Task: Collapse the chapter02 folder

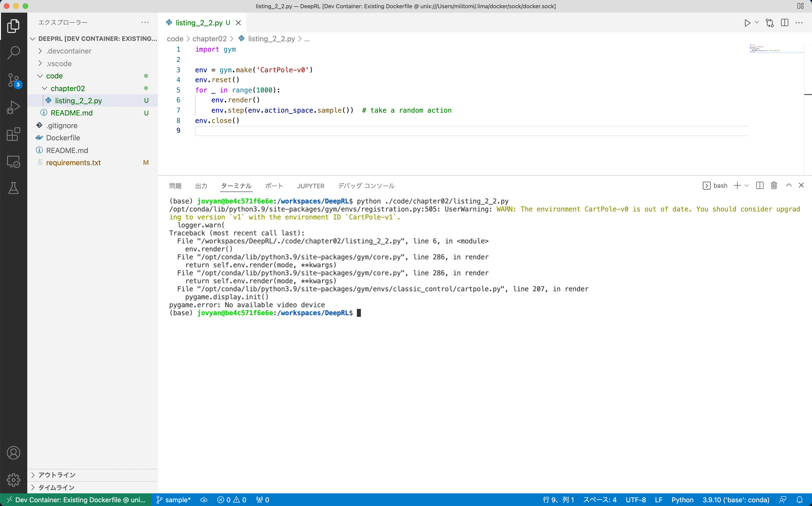Action: tap(68, 88)
